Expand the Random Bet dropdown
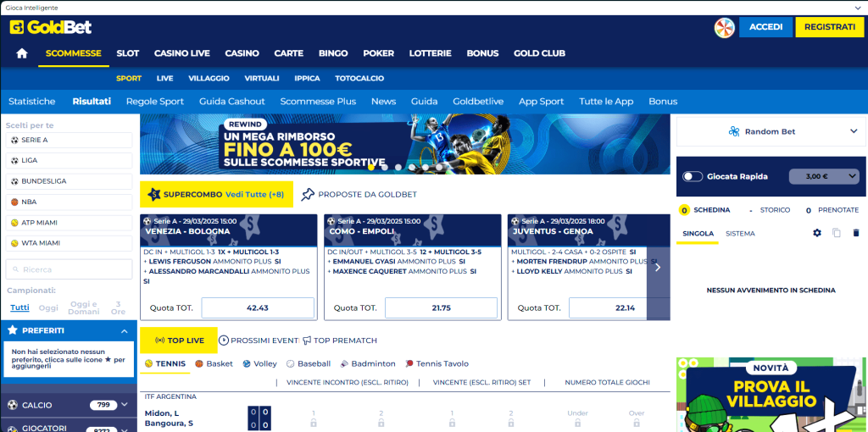 [x=853, y=131]
